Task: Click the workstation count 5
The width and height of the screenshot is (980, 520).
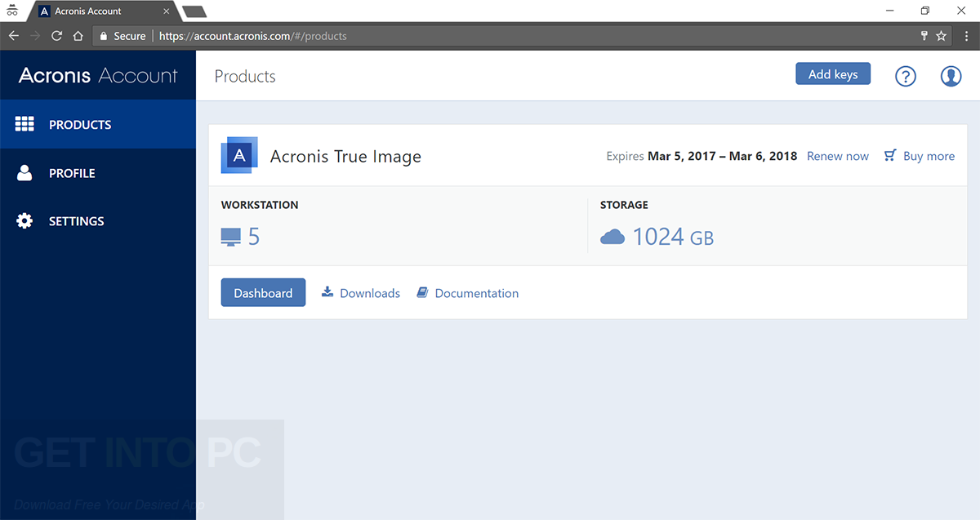Action: 254,237
